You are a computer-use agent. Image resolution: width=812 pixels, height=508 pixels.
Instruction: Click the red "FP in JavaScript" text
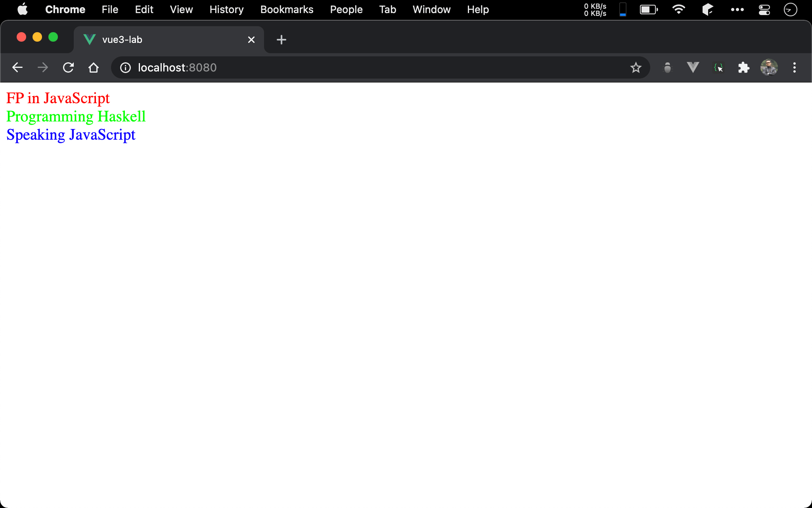(58, 98)
